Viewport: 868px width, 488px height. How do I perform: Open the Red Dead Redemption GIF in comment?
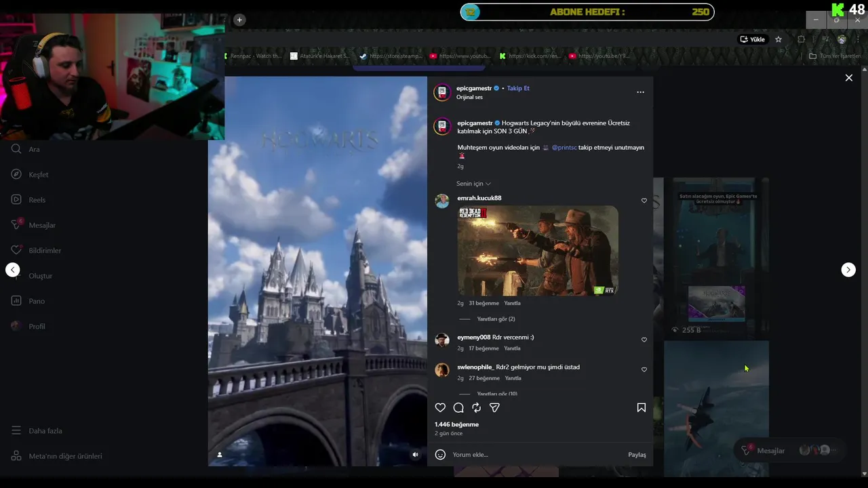pos(538,251)
